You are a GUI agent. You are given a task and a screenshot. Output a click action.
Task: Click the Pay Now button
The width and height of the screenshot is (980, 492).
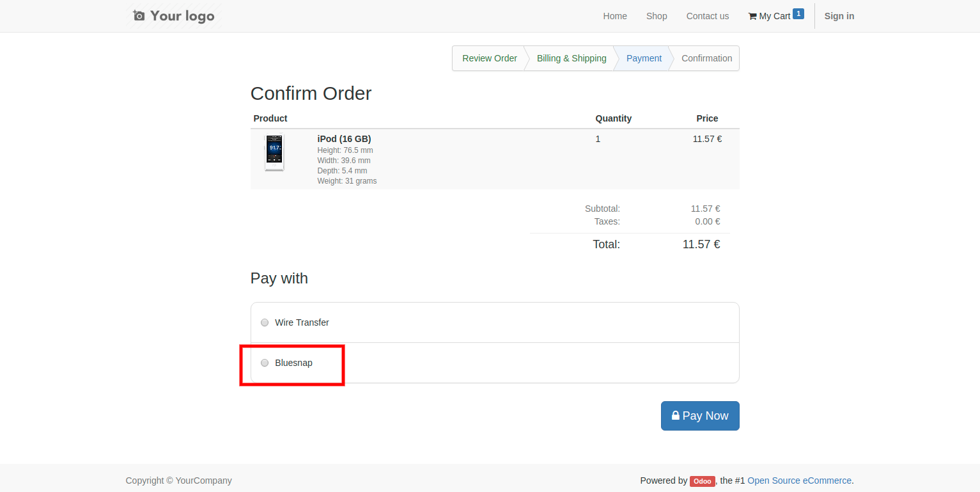(x=700, y=416)
